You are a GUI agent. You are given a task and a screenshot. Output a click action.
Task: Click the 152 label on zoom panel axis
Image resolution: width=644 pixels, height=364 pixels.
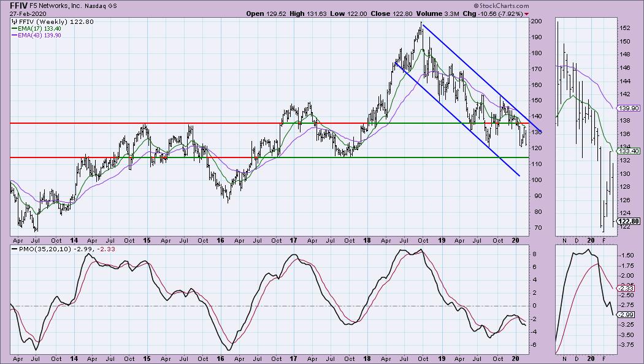tap(625, 28)
